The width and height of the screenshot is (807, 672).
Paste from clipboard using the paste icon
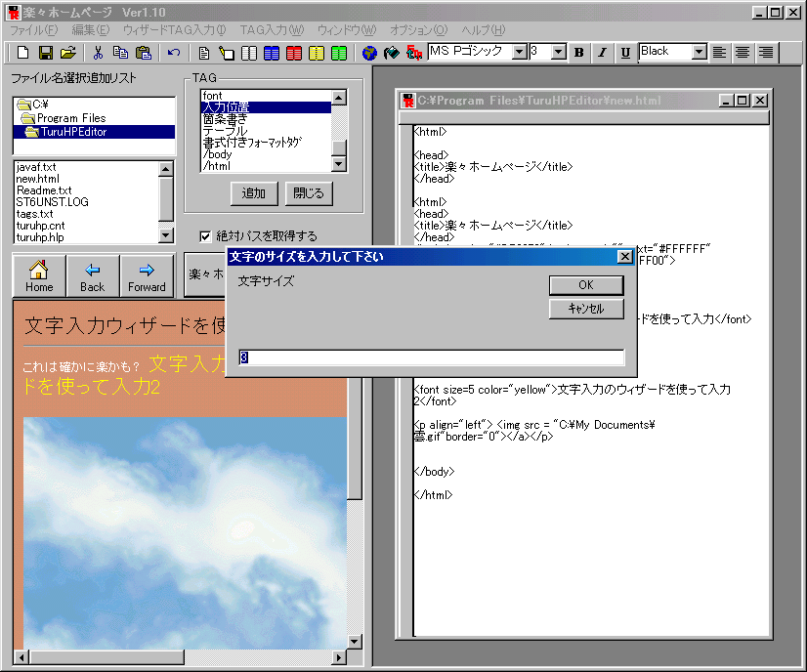pyautogui.click(x=143, y=53)
